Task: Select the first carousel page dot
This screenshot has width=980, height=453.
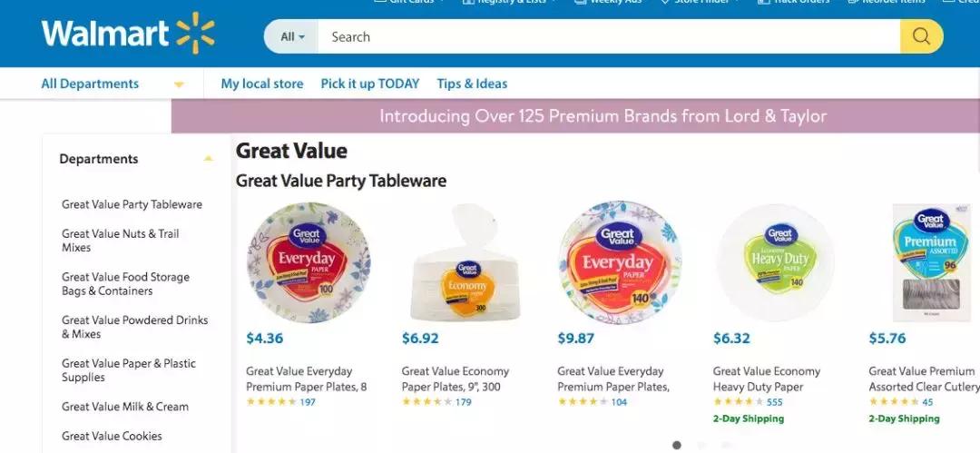Action: coord(676,445)
